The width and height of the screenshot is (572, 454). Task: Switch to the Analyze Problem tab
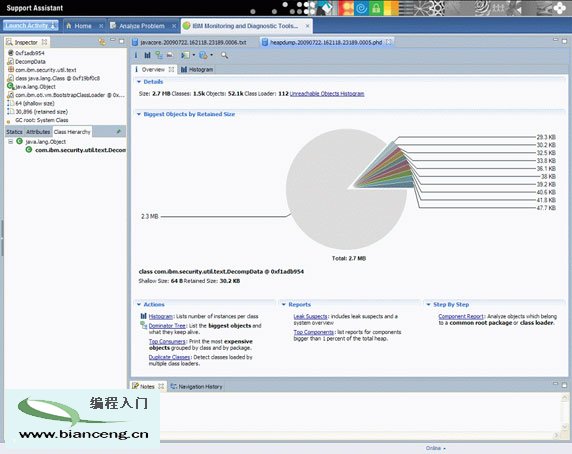(x=142, y=26)
